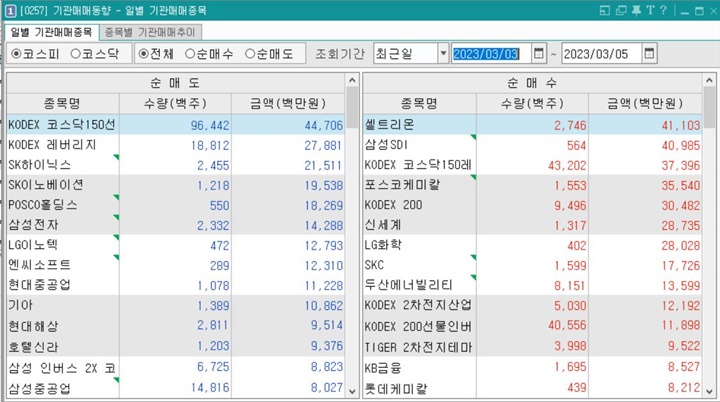Screen dimensions: 720x402
Task: Select 엔씨소프트 row
Action: coord(175,265)
